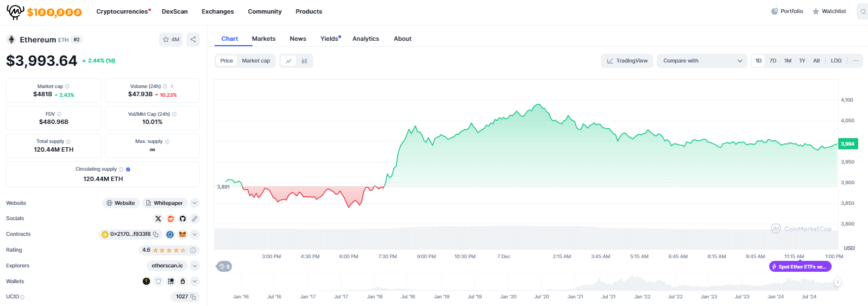
Task: Expand the Explorers list chevron
Action: pyautogui.click(x=195, y=266)
